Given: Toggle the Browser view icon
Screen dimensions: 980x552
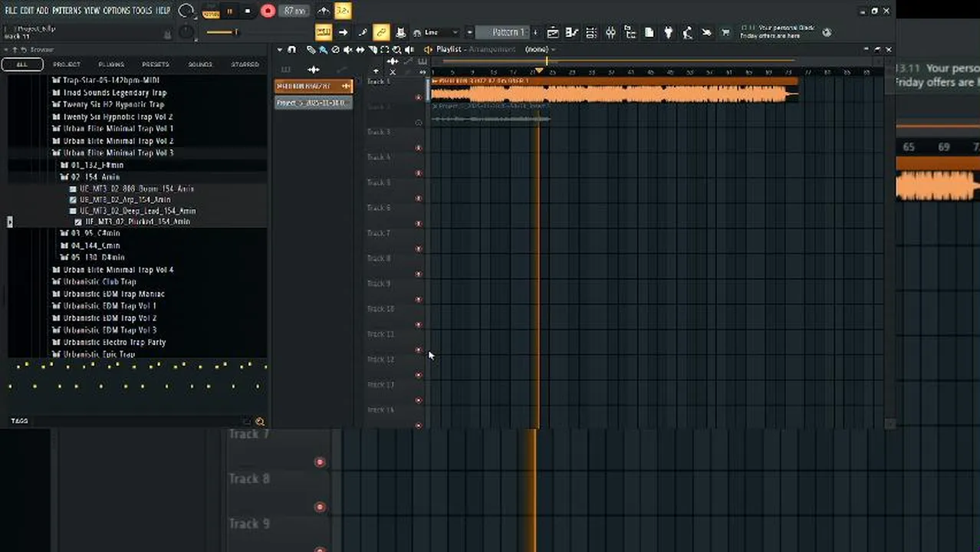Looking at the screenshot, I should 630,32.
